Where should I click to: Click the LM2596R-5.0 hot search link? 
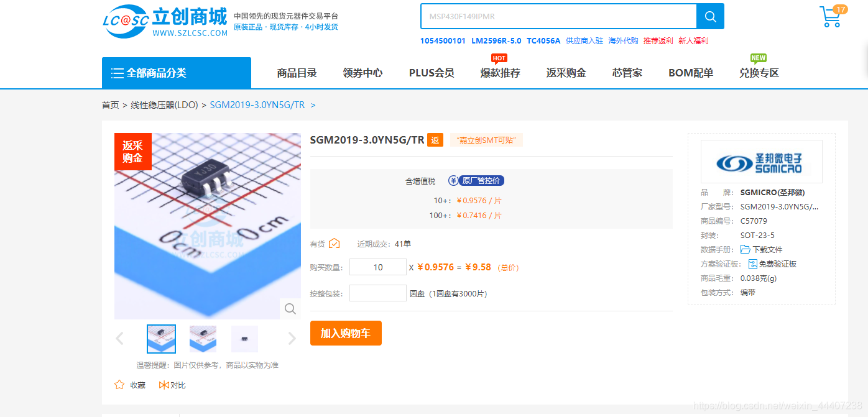click(x=496, y=41)
